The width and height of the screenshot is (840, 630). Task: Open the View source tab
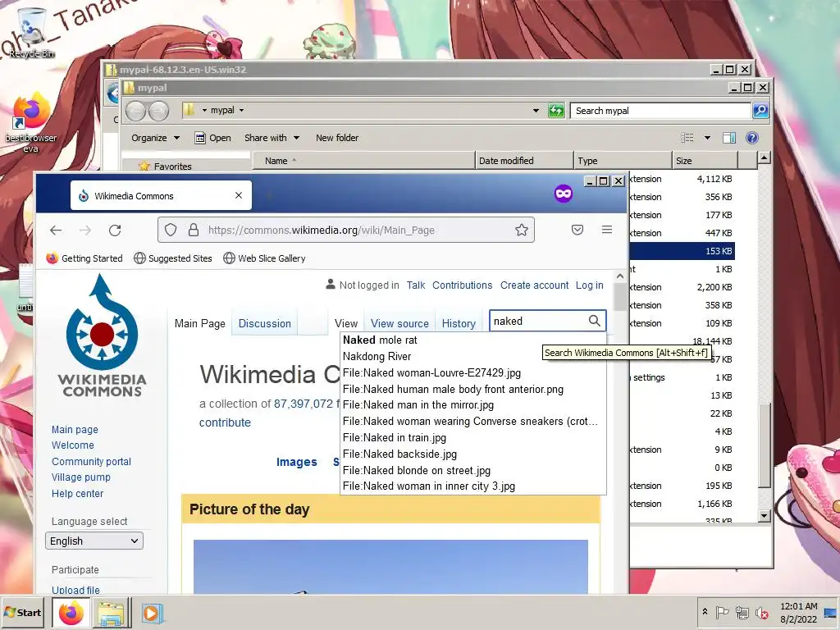pyautogui.click(x=399, y=323)
